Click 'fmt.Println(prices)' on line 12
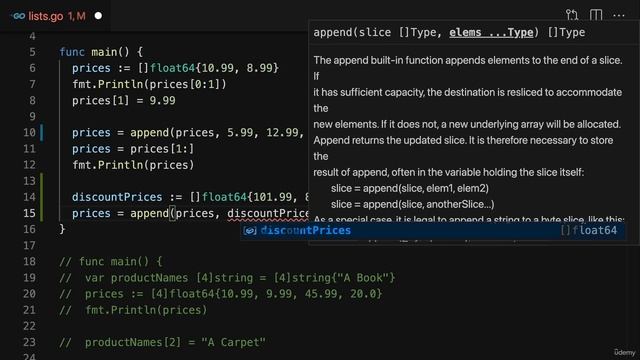The height and width of the screenshot is (360, 640). [x=133, y=165]
